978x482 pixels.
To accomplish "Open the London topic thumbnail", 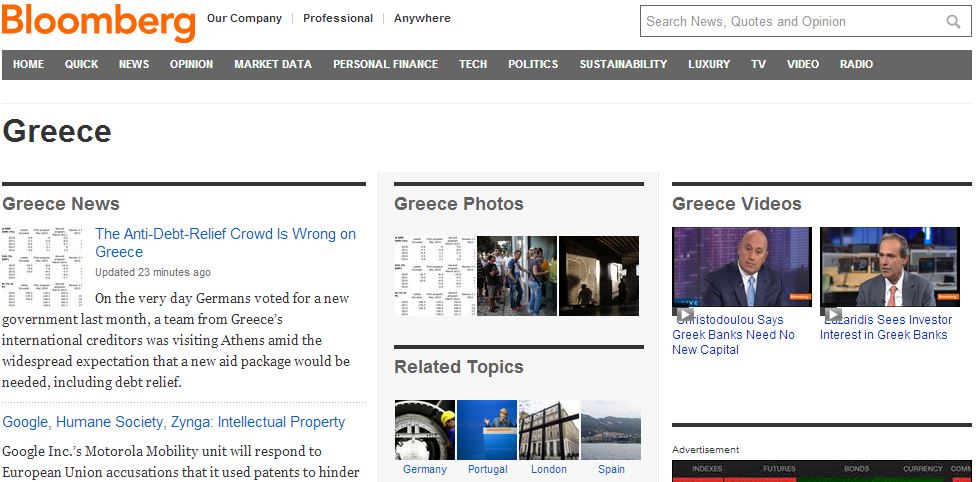I will [x=548, y=430].
